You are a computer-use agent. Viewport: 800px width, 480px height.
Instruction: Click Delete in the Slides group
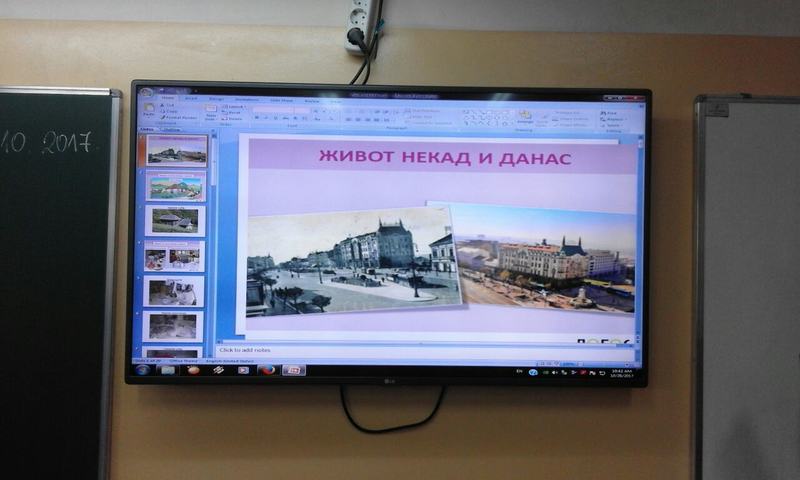pyautogui.click(x=232, y=119)
